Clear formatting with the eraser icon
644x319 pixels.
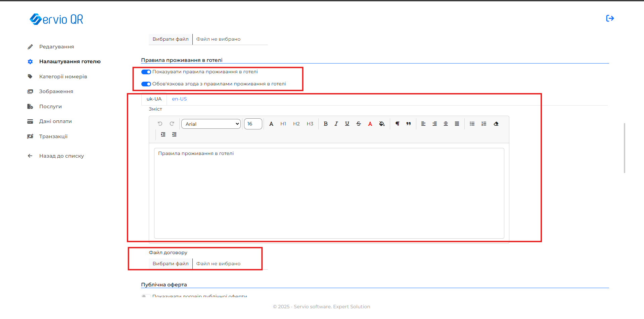(x=496, y=124)
